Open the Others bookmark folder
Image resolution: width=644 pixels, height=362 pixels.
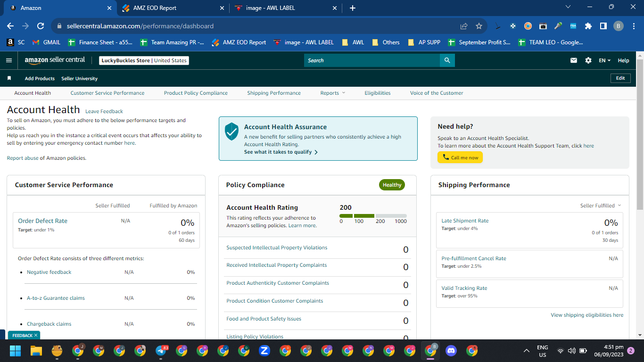pos(386,42)
